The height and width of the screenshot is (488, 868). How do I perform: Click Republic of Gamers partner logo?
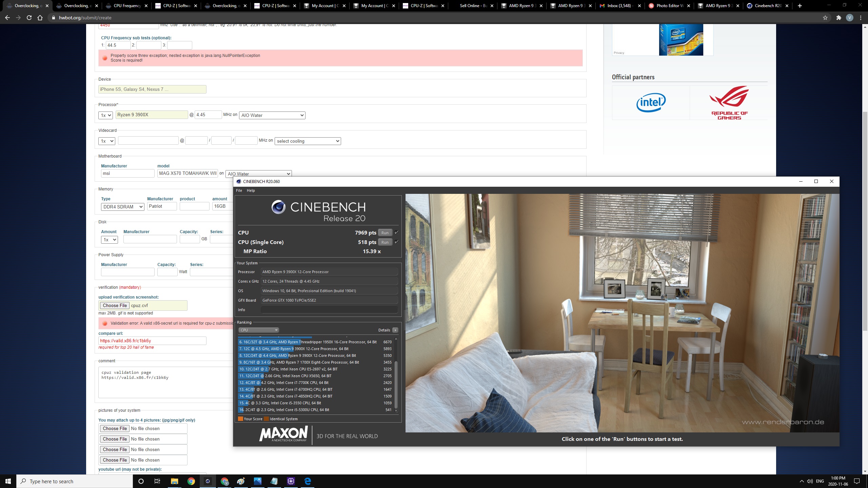click(x=729, y=102)
